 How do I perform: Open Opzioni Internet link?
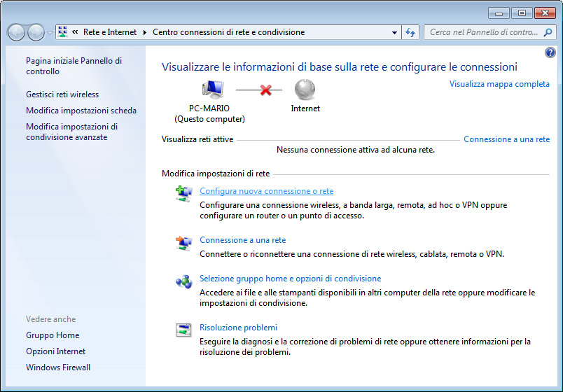coord(55,351)
